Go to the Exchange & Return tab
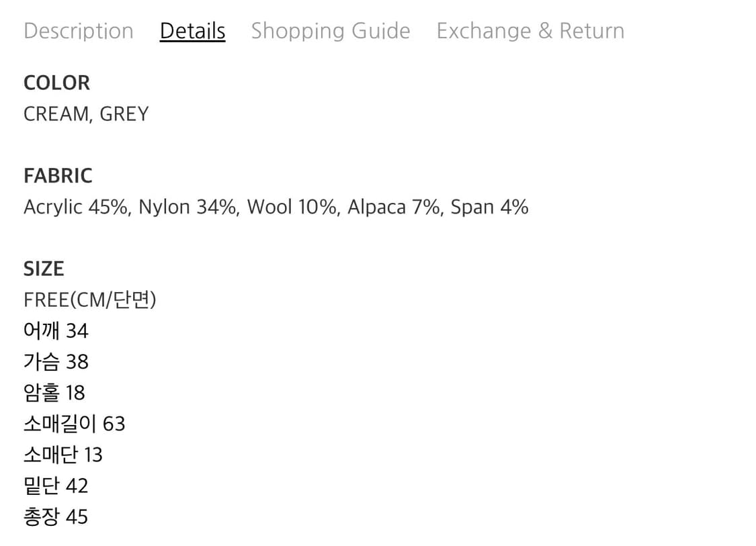 click(x=530, y=31)
